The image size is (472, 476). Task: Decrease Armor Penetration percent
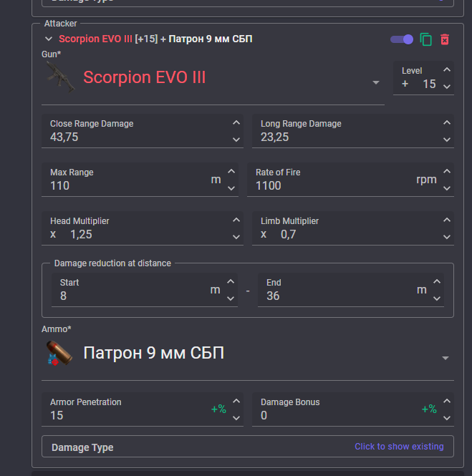[236, 418]
